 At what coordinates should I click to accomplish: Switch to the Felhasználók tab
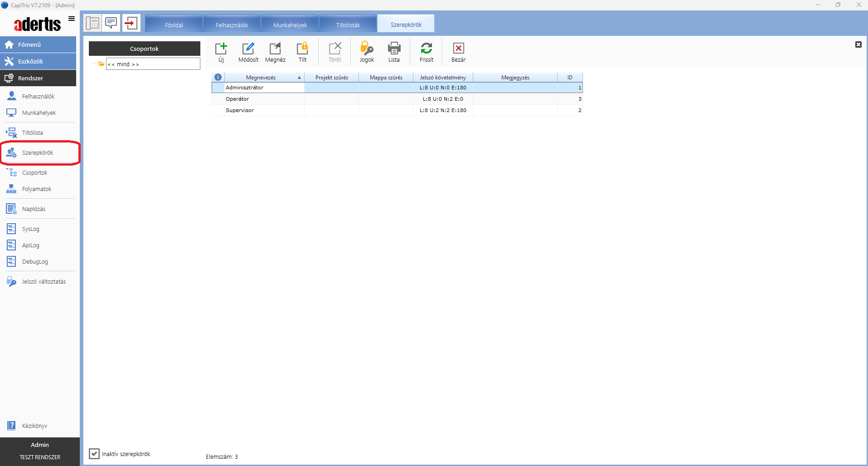click(232, 25)
